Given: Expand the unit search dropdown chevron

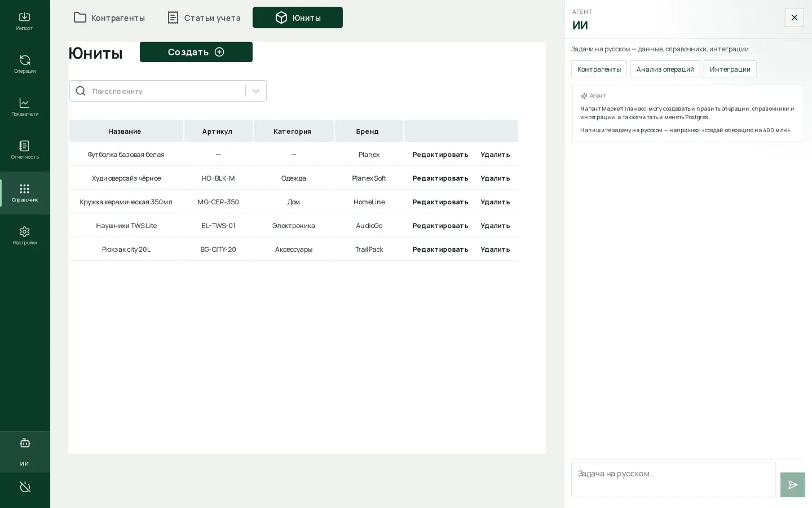Looking at the screenshot, I should [256, 91].
